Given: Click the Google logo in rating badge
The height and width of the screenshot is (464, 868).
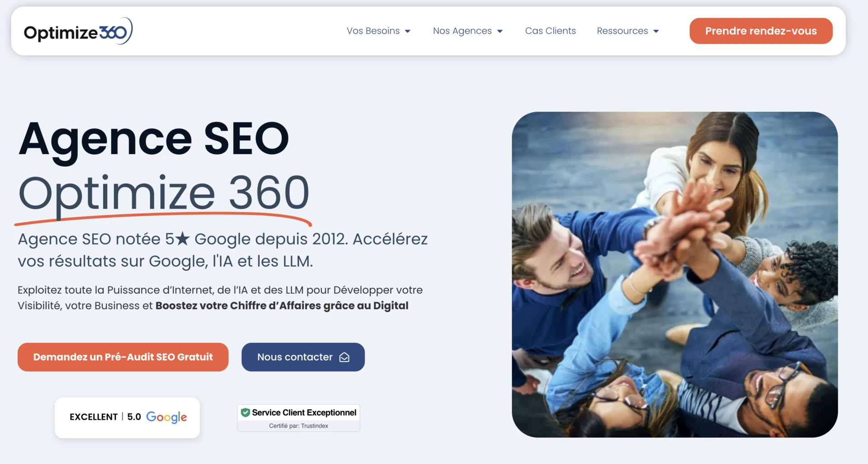Looking at the screenshot, I should 166,417.
